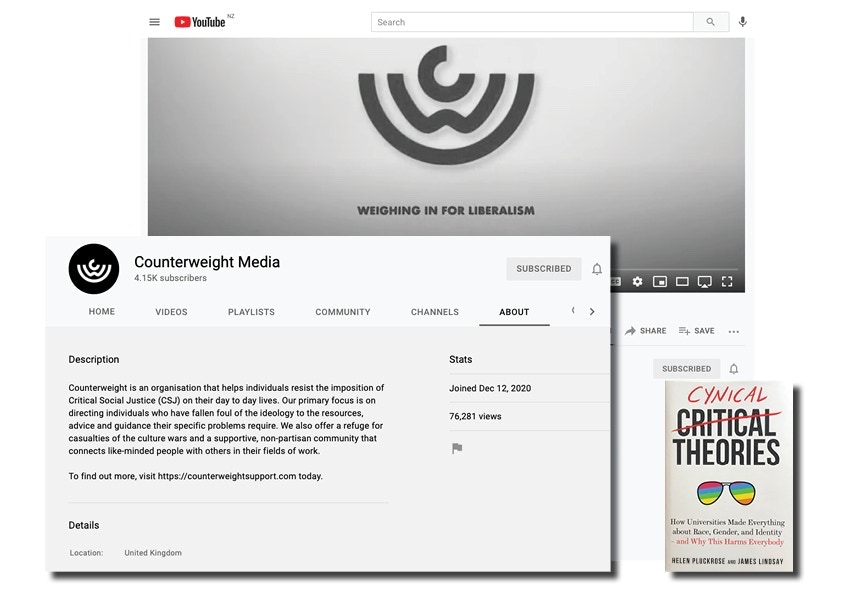Share the video using the SHARE button
The height and width of the screenshot is (595, 842).
[646, 331]
